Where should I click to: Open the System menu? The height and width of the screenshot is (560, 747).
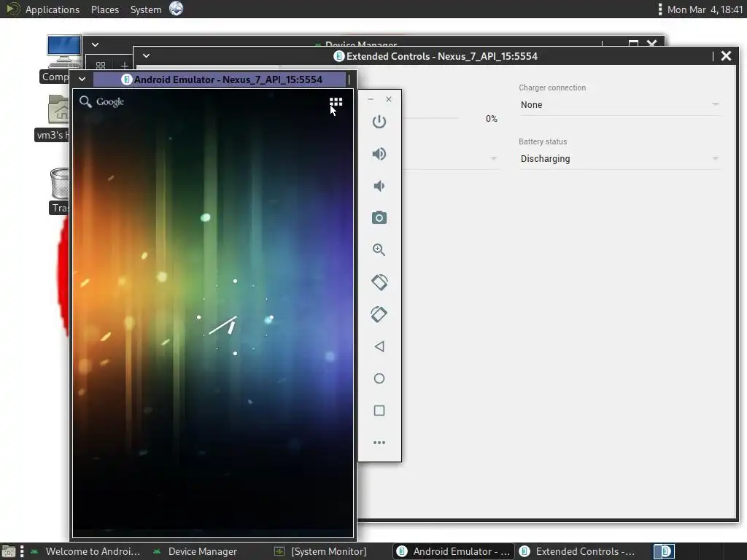(x=146, y=9)
